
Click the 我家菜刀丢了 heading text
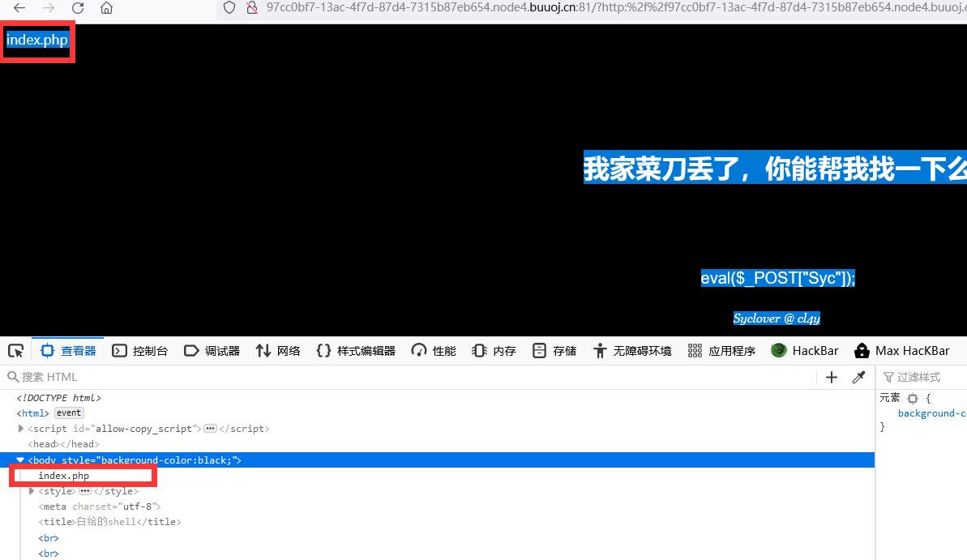(x=775, y=169)
